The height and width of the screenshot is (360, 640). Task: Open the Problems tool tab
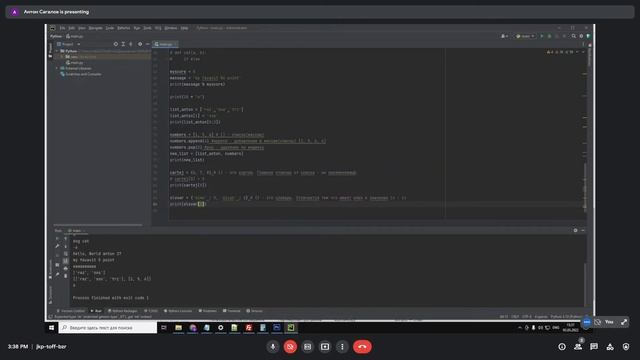[x=207, y=311]
